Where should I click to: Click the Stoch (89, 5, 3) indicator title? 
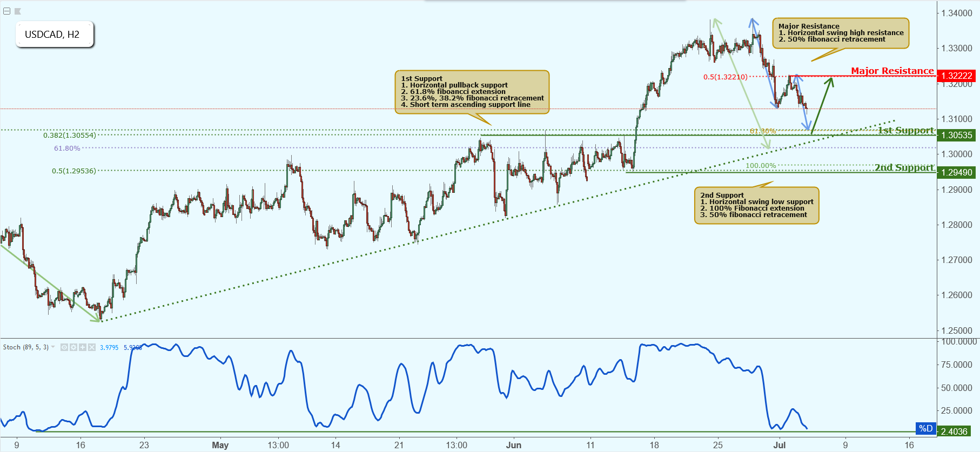coord(26,347)
